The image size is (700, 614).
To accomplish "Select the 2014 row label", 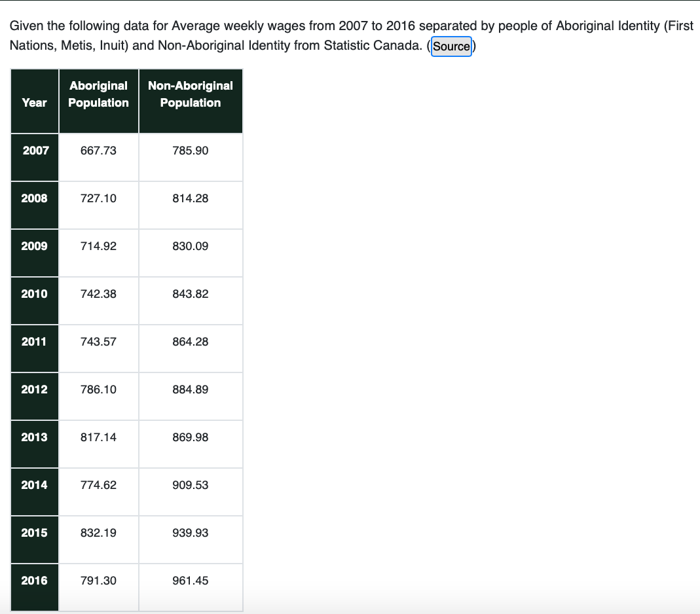I will 33,484.
